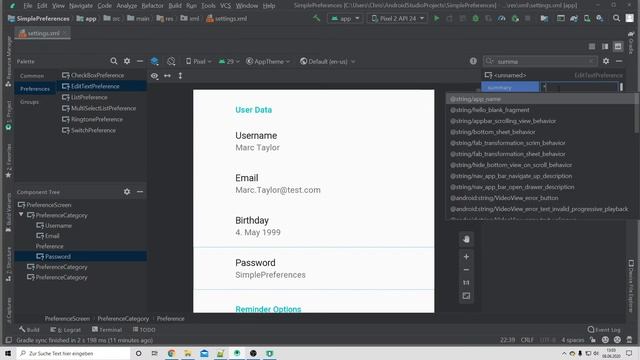Open Component Tree settings gear
The image size is (640, 360).
tap(127, 191)
